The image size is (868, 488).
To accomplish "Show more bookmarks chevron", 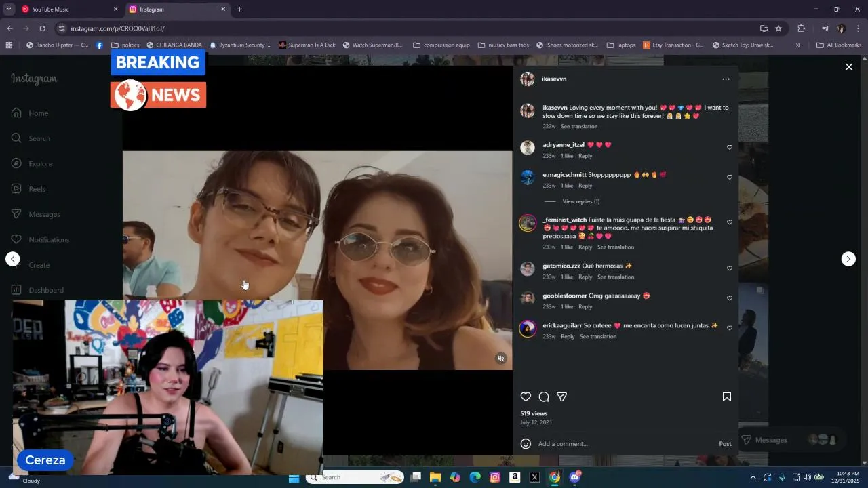I will pyautogui.click(x=798, y=45).
